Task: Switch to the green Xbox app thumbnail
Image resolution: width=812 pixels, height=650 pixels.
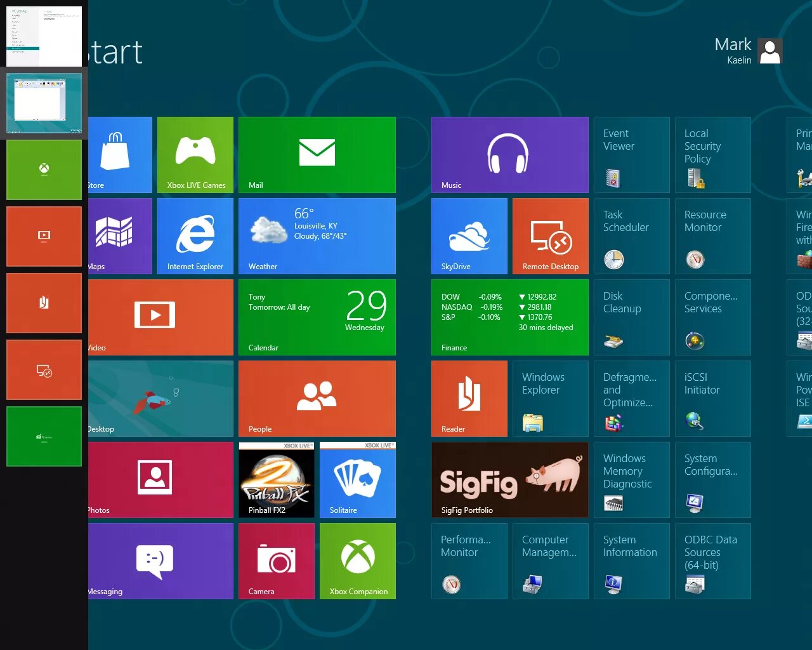Action: (44, 169)
